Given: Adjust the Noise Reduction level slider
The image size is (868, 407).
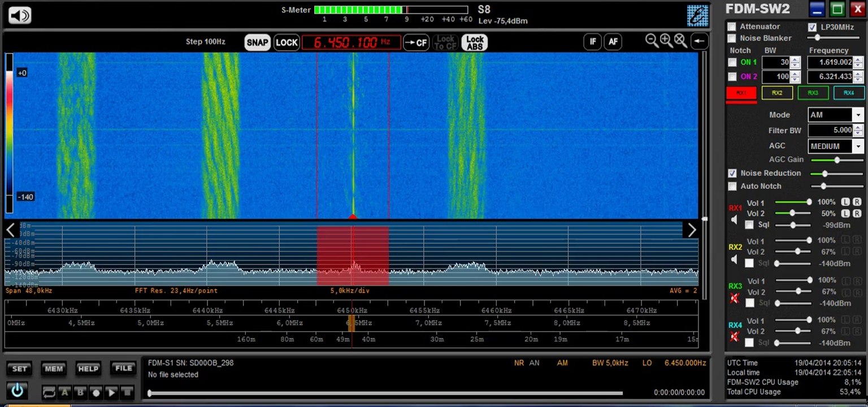Looking at the screenshot, I should [837, 174].
